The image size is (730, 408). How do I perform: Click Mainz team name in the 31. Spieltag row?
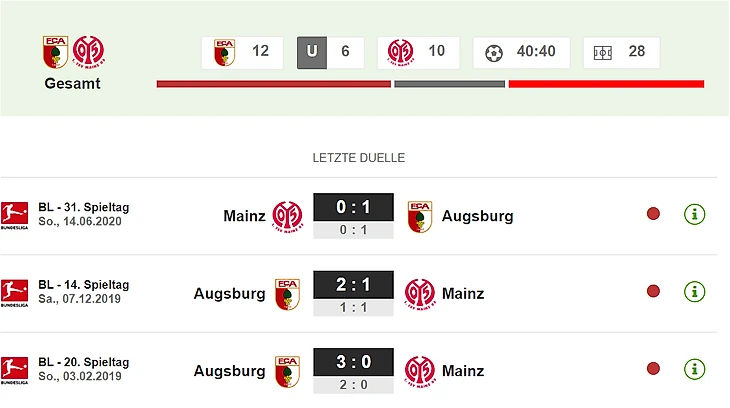coord(244,215)
